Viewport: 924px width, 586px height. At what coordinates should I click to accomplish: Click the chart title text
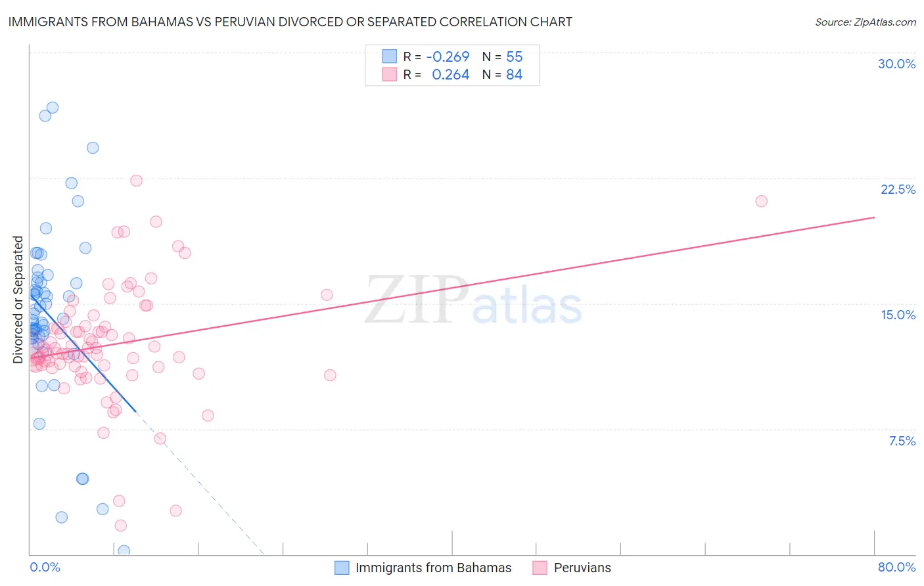pyautogui.click(x=290, y=22)
